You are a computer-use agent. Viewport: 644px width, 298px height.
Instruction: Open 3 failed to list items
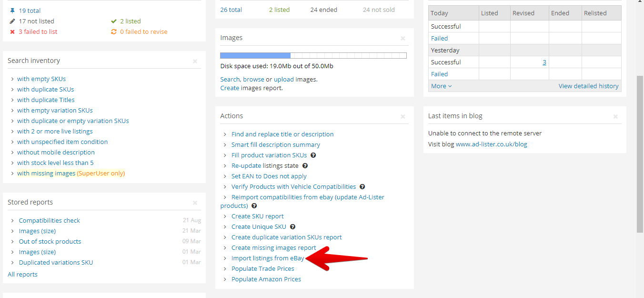[38, 32]
